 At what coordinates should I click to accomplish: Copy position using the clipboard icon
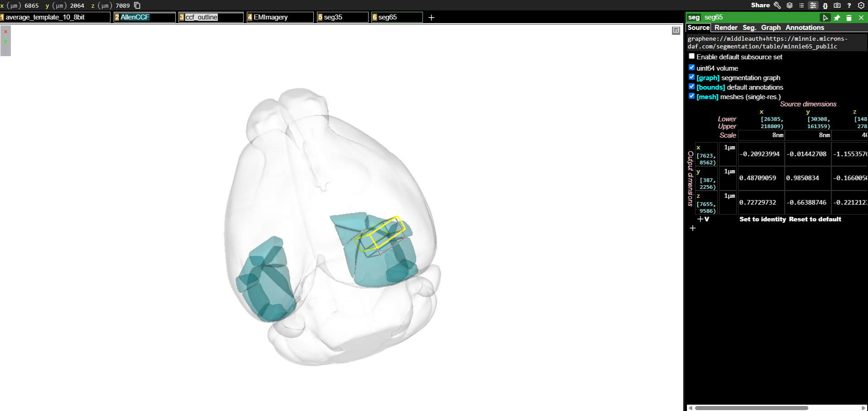[137, 5]
